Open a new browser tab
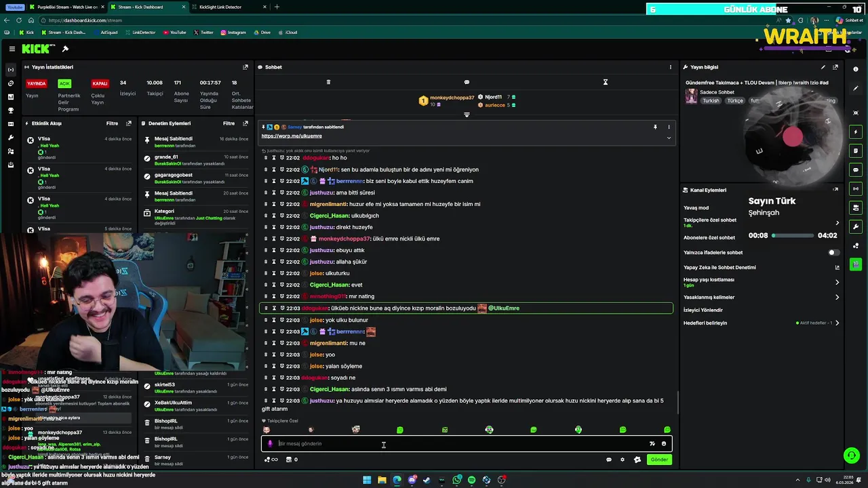Viewport: 868px width, 488px height. pos(277,7)
